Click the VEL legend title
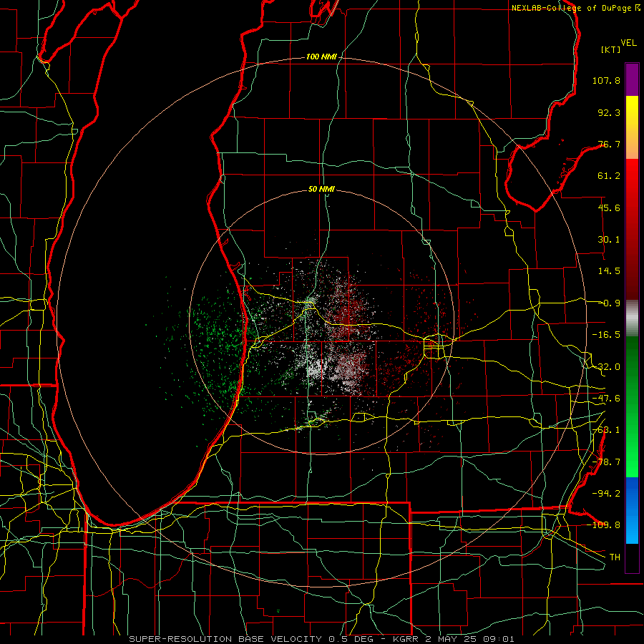This screenshot has height=644, width=644. (x=628, y=43)
